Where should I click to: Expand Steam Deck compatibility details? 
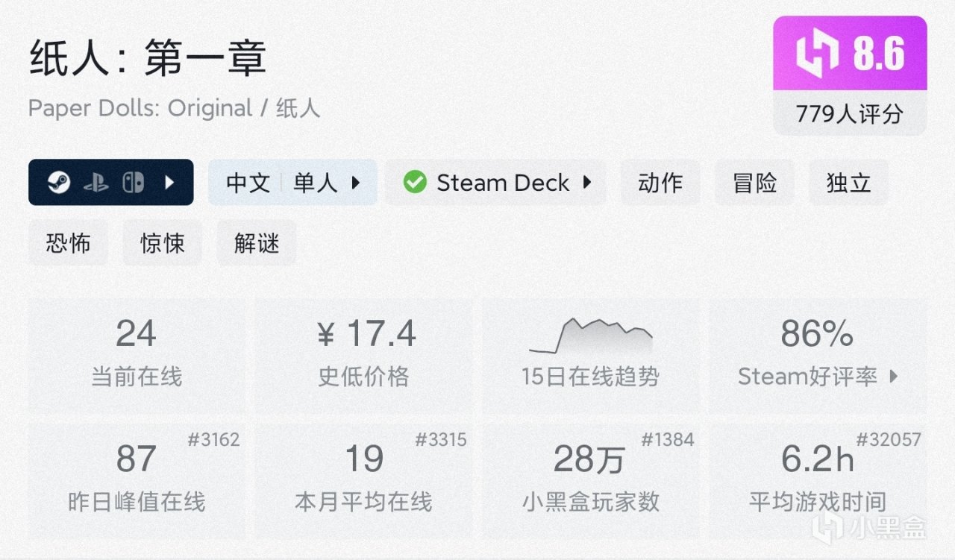point(587,183)
